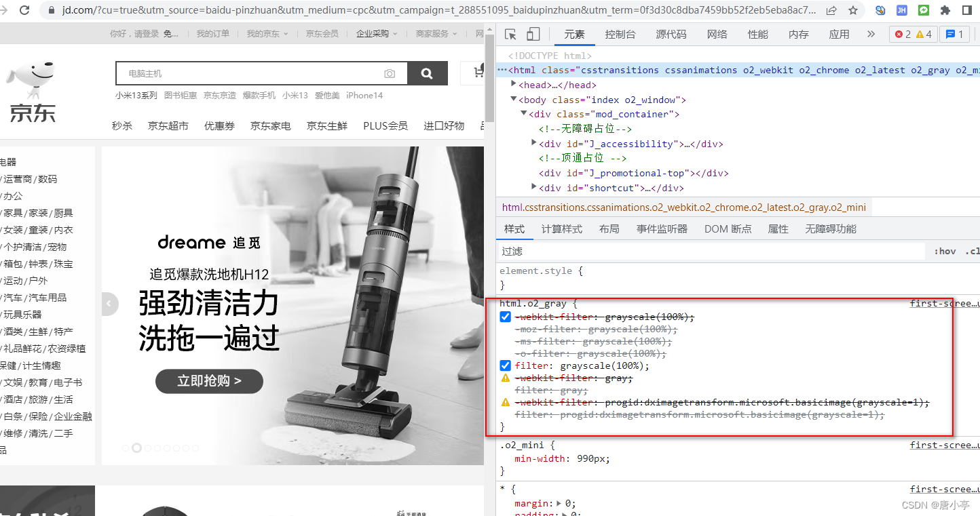The width and height of the screenshot is (980, 516).
Task: Expand the div shortcut node
Action: pyautogui.click(x=534, y=187)
